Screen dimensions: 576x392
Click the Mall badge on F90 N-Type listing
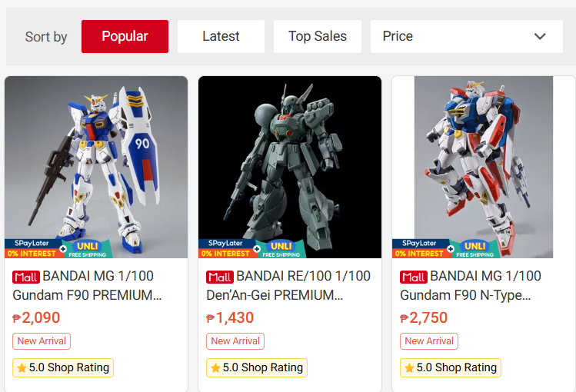[x=414, y=277]
